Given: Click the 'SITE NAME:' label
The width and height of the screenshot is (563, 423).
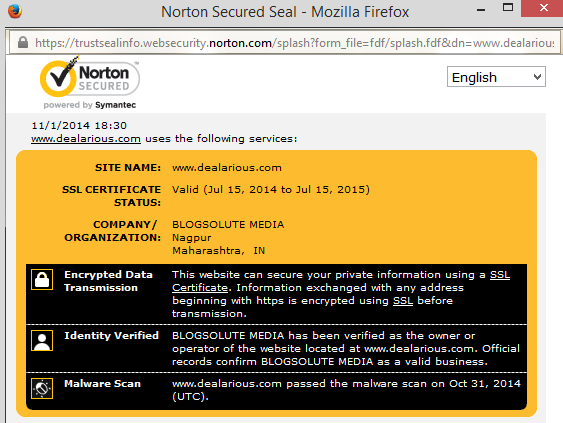Looking at the screenshot, I should coord(128,168).
